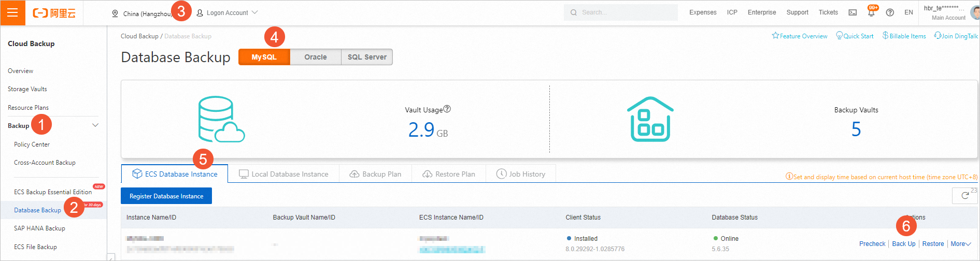Image resolution: width=980 pixels, height=261 pixels.
Task: Open the Backup Plan tab
Action: tap(375, 174)
